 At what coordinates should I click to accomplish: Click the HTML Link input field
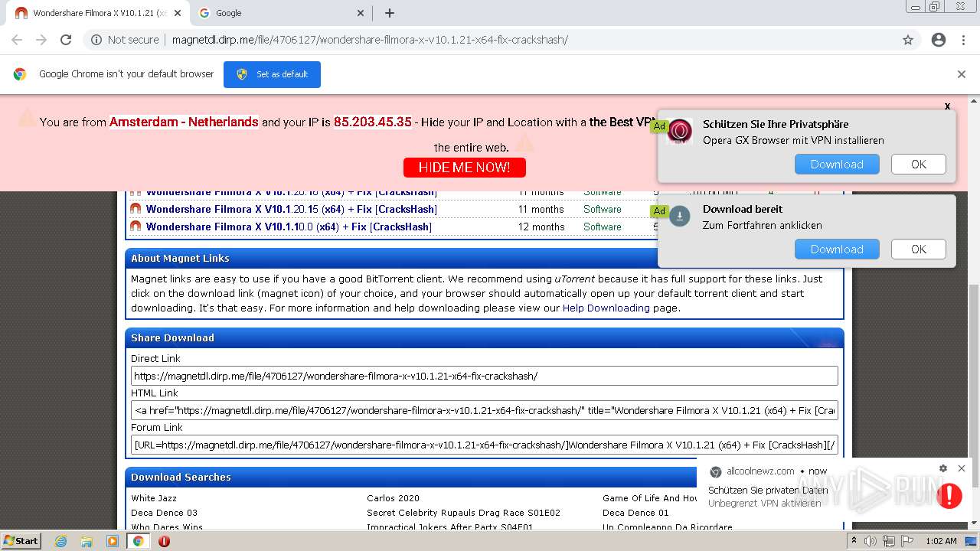click(485, 410)
